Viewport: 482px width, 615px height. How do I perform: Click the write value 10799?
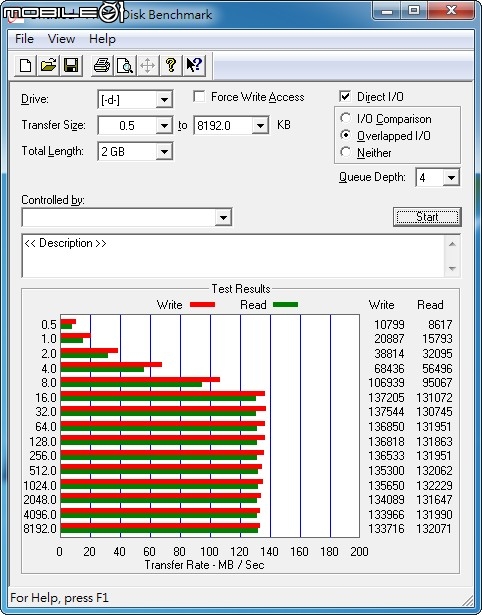(389, 325)
